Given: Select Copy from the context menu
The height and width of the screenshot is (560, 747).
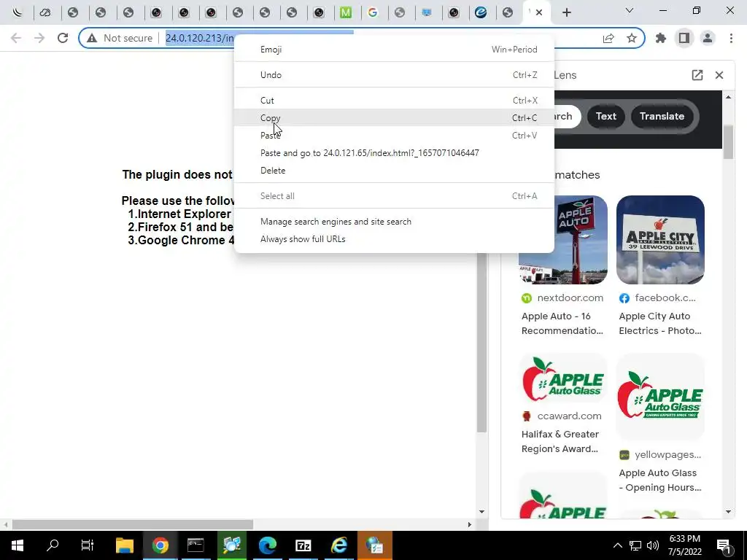Looking at the screenshot, I should [x=395, y=117].
